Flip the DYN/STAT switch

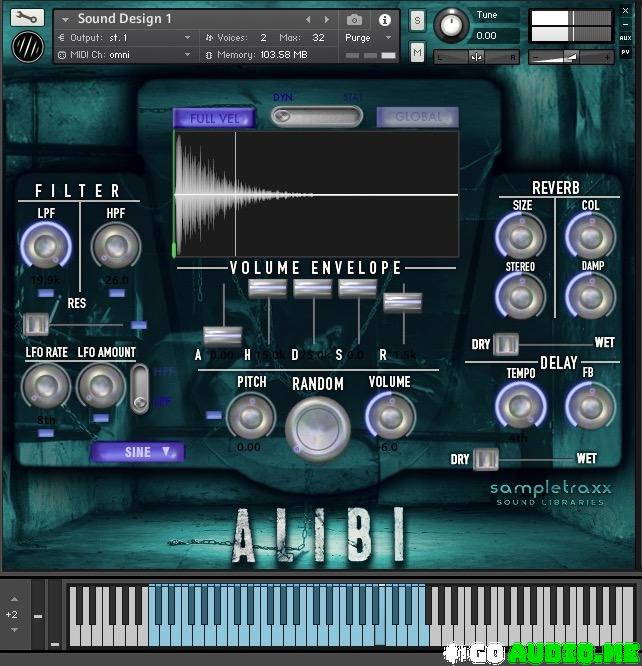pos(317,116)
